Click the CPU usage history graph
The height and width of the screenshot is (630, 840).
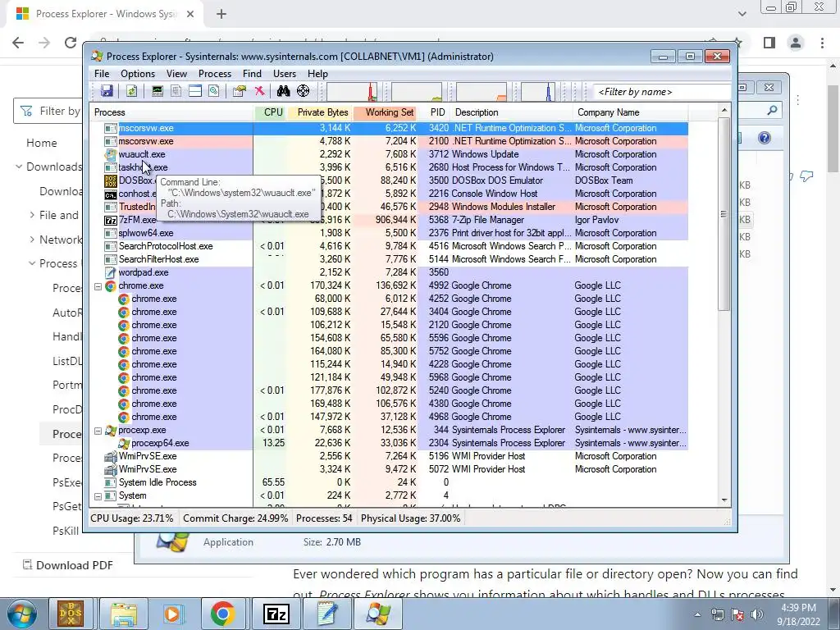[x=352, y=92]
